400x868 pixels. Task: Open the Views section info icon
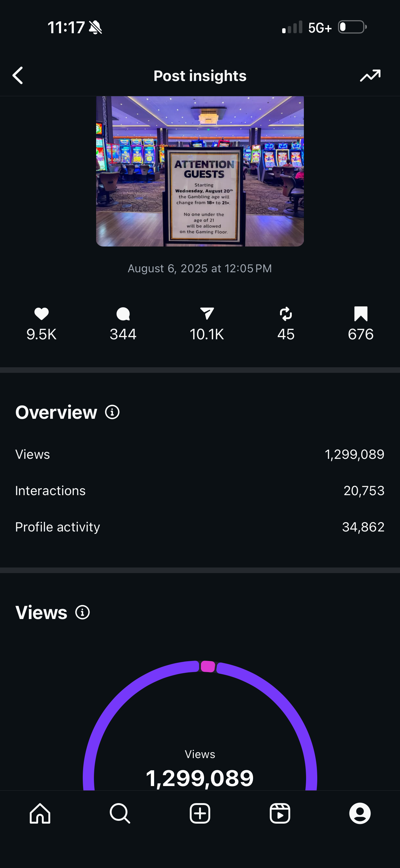click(x=82, y=612)
